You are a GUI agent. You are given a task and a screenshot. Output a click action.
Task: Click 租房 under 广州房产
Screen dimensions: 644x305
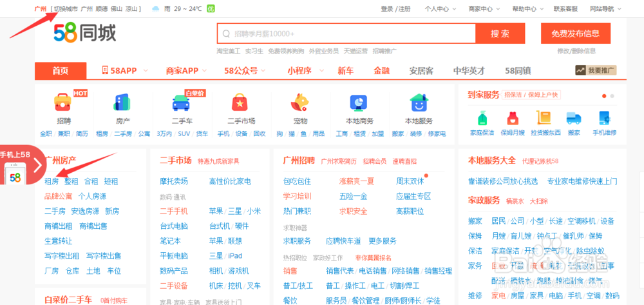52,181
